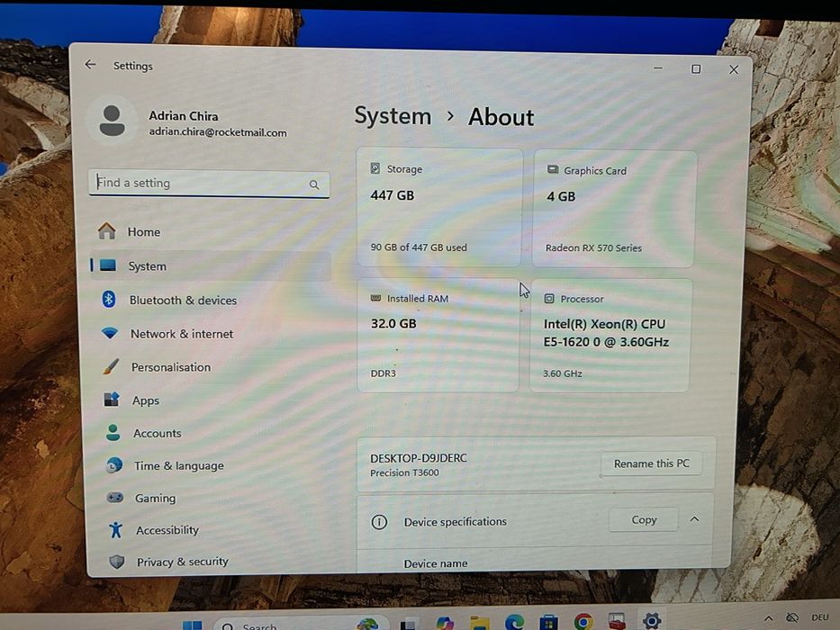Click the Precision T3600 model text
The width and height of the screenshot is (840, 630).
tap(404, 472)
